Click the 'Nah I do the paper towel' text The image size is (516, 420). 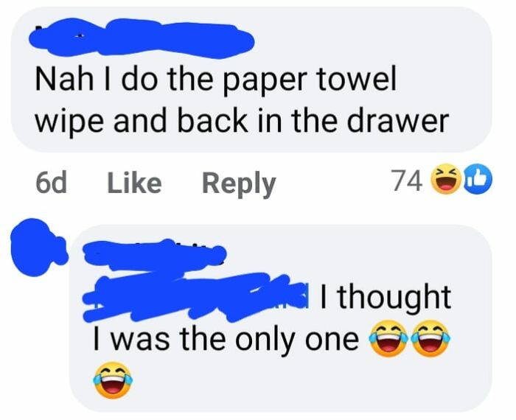(x=215, y=81)
